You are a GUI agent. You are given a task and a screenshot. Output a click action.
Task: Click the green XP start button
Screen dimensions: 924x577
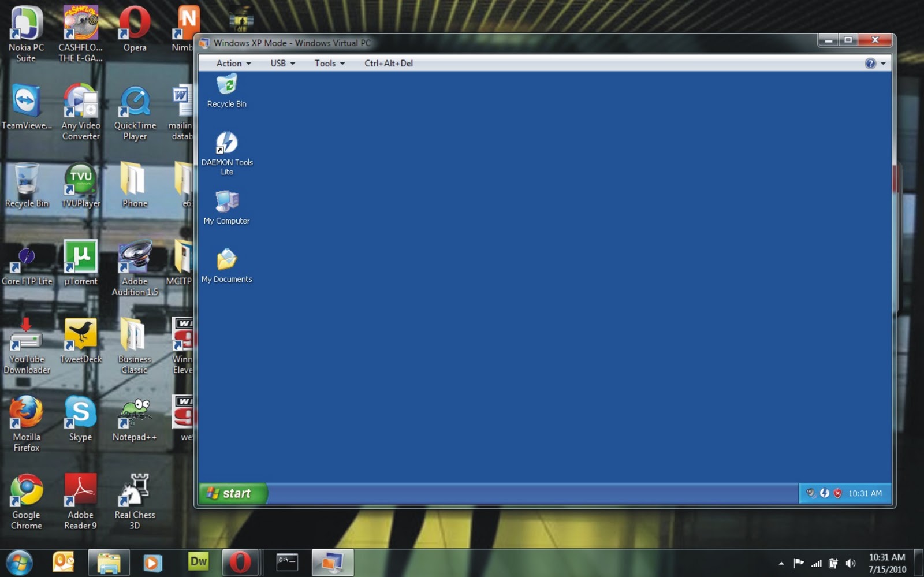233,493
